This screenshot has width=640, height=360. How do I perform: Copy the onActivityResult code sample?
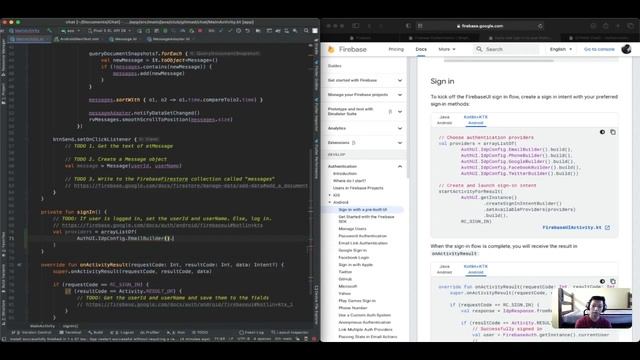pos(613,282)
